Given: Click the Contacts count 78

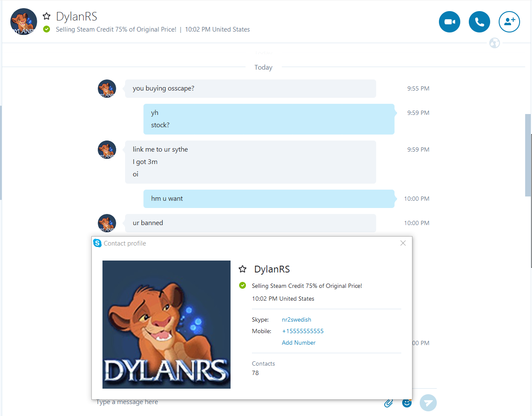Looking at the screenshot, I should click(255, 373).
